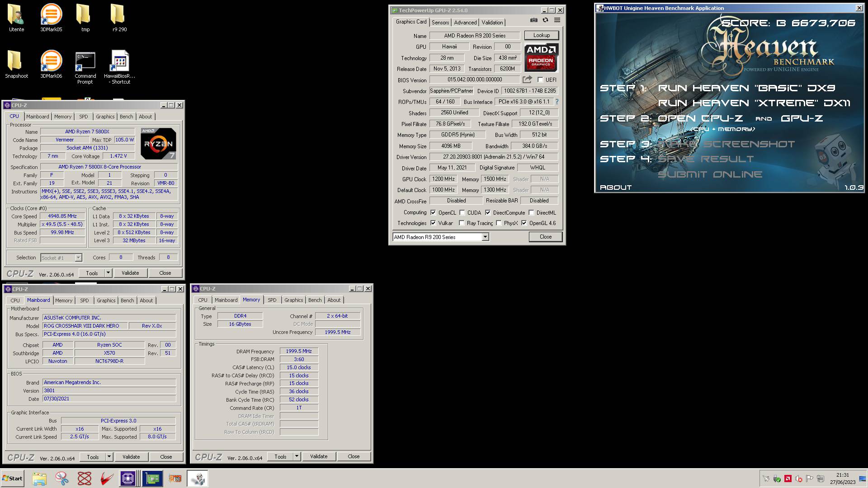
Task: Toggle the Vulkan checkbox
Action: coord(433,223)
